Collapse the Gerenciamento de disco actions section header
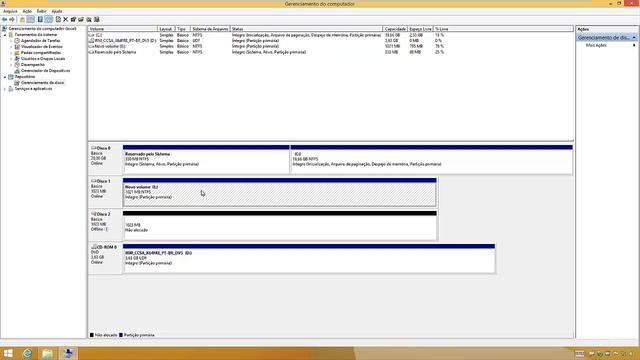The width and height of the screenshot is (640, 360). [x=607, y=38]
